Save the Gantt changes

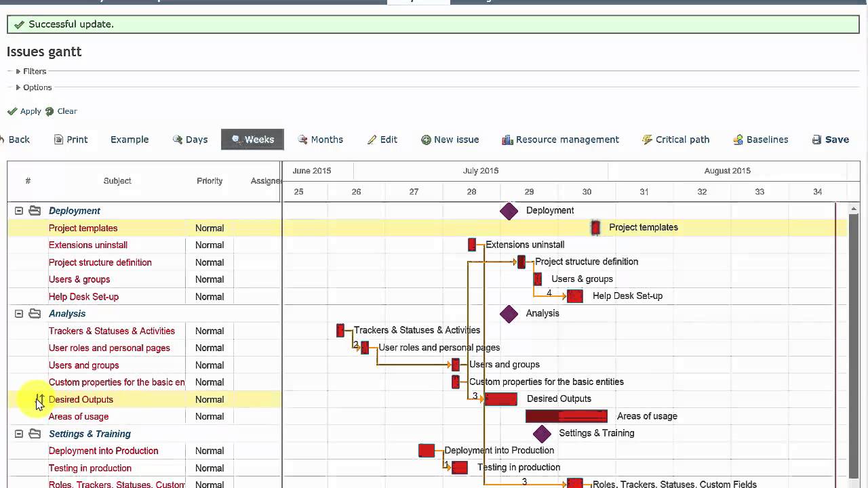pos(830,140)
